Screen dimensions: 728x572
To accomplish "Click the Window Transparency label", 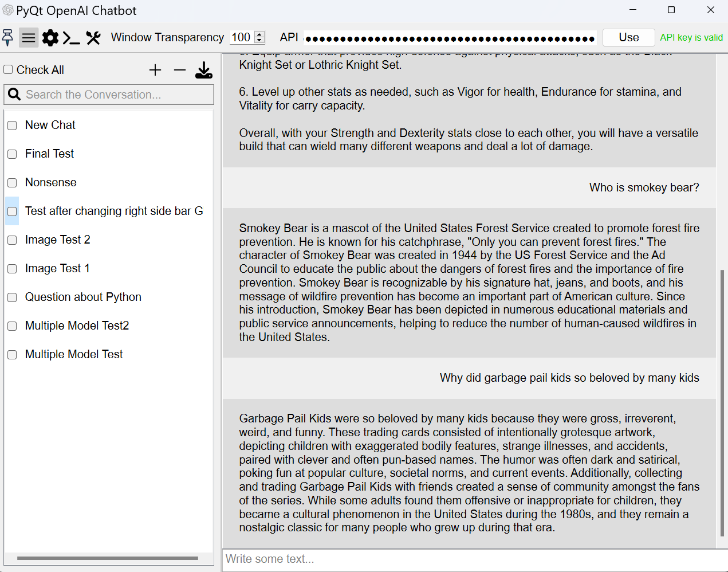I will point(167,37).
